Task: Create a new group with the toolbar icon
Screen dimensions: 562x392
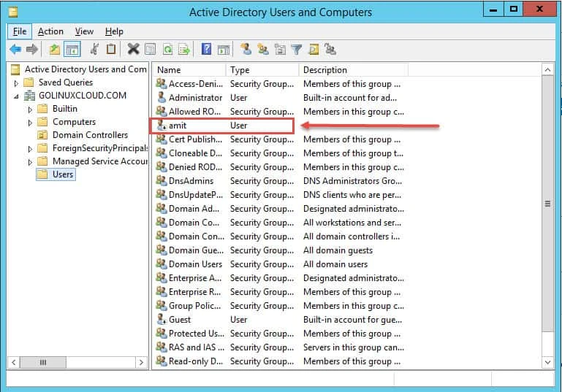Action: tap(263, 50)
